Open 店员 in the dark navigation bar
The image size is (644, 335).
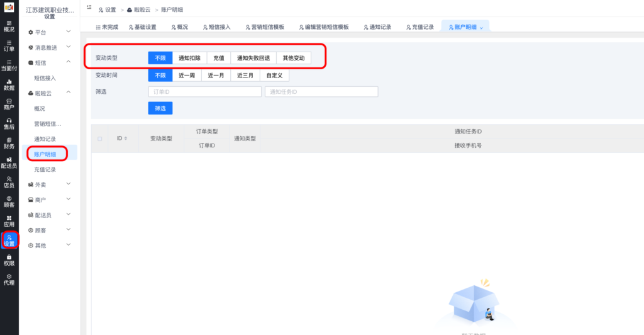pos(9,182)
